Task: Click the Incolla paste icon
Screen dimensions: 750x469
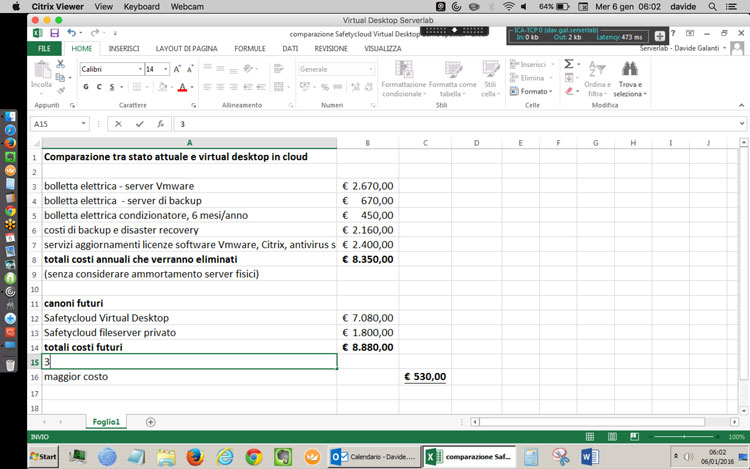Action: [41, 70]
